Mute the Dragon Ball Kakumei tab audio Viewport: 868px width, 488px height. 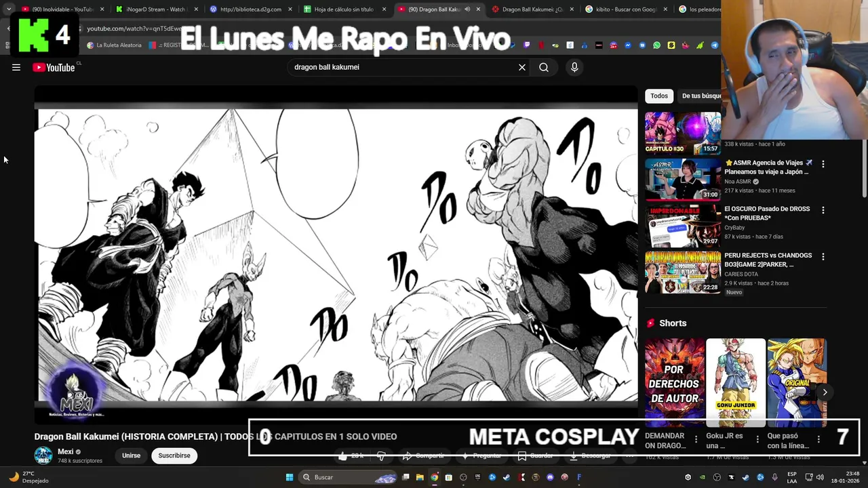pyautogui.click(x=467, y=9)
